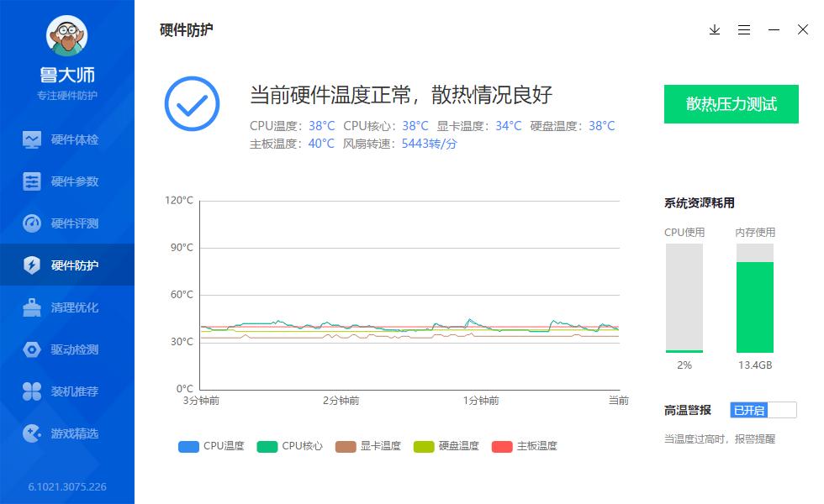Open 游戏精选 compass icon
824x504 pixels.
[x=30, y=433]
